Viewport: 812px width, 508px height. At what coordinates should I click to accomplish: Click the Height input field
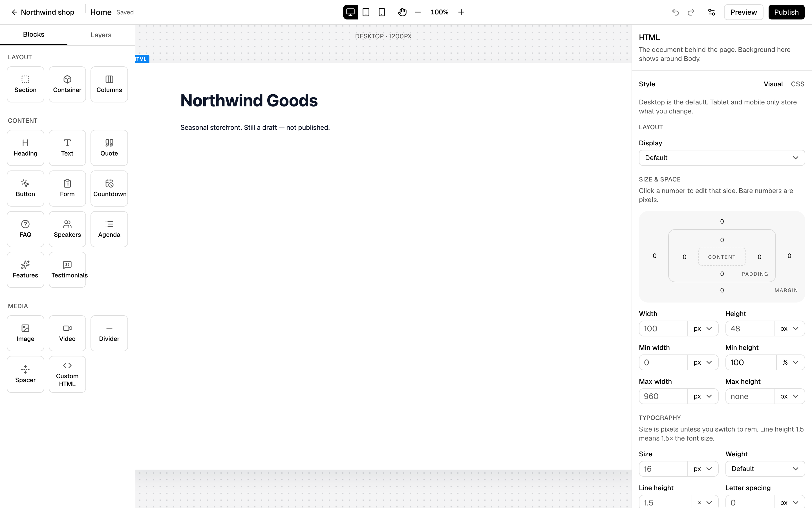[x=750, y=329]
